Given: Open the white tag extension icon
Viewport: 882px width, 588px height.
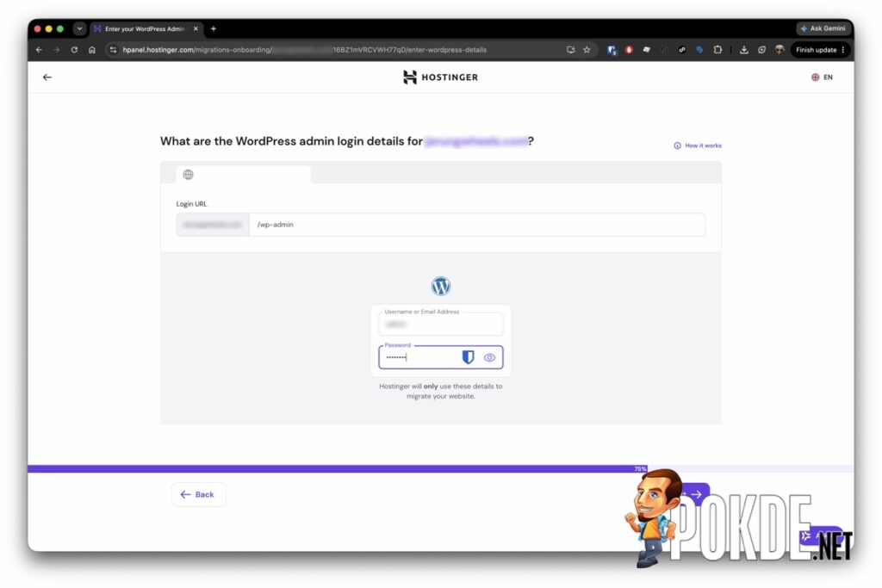Looking at the screenshot, I should [646, 49].
